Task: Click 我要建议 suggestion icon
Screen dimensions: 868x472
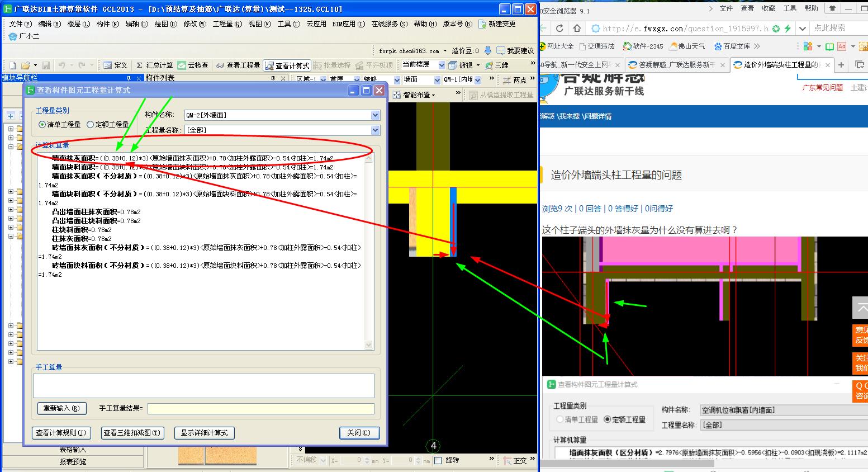Action: pos(501,50)
